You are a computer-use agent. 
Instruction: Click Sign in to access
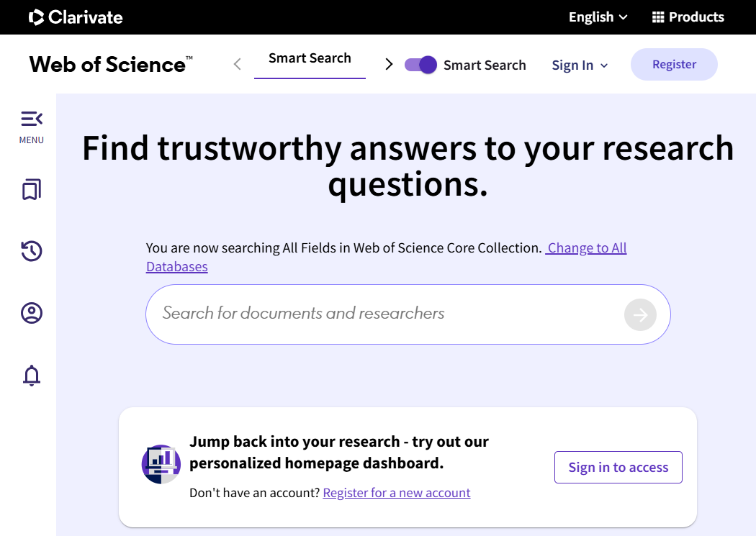[618, 467]
